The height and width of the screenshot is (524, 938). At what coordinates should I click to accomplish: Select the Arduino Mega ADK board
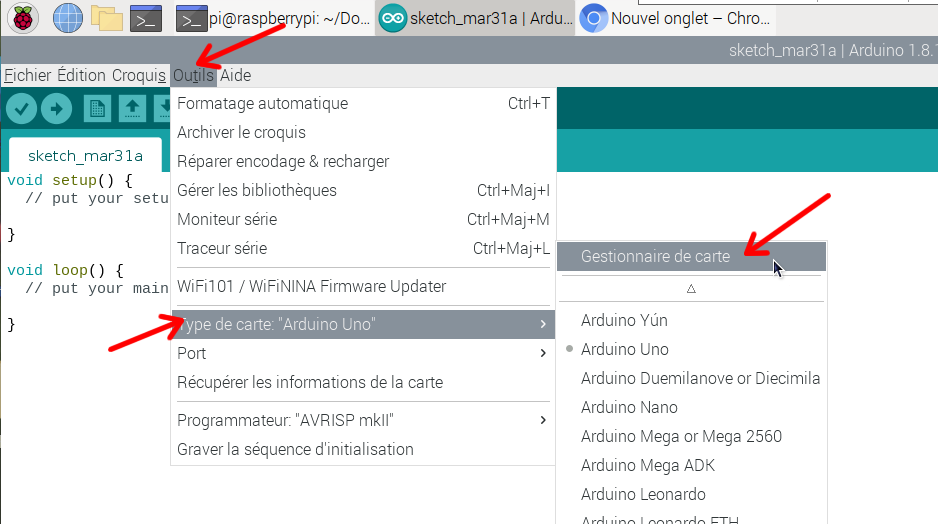(x=692, y=465)
